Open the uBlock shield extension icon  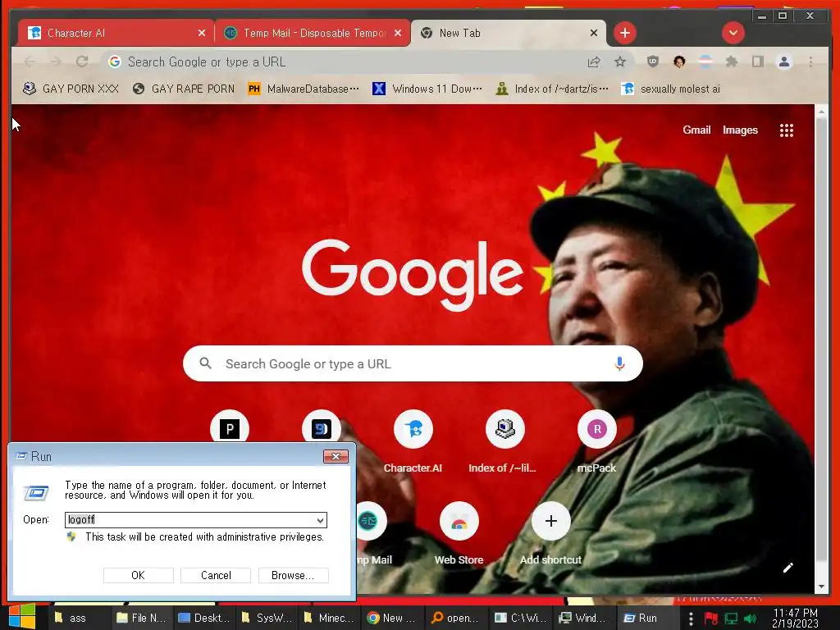652,62
